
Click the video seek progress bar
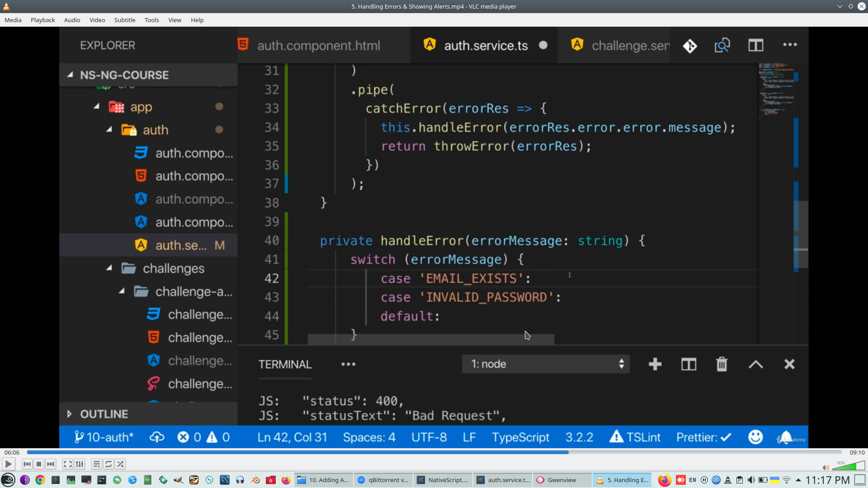point(434,452)
